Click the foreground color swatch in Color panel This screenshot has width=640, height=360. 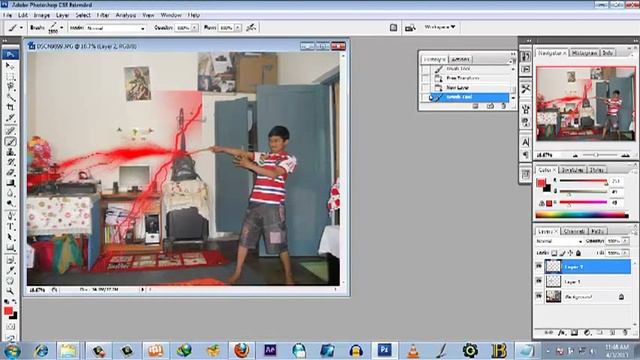pos(541,182)
